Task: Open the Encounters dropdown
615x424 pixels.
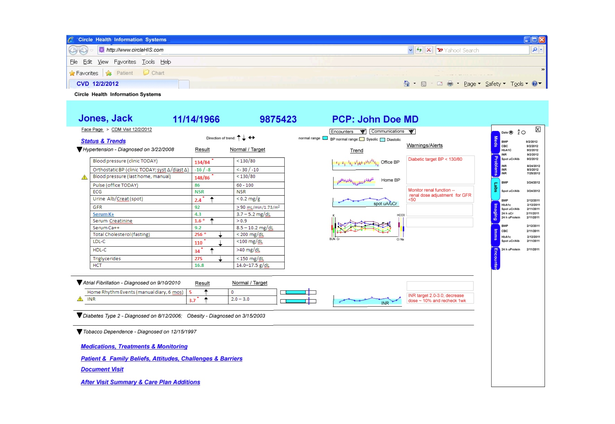Action: [x=348, y=131]
